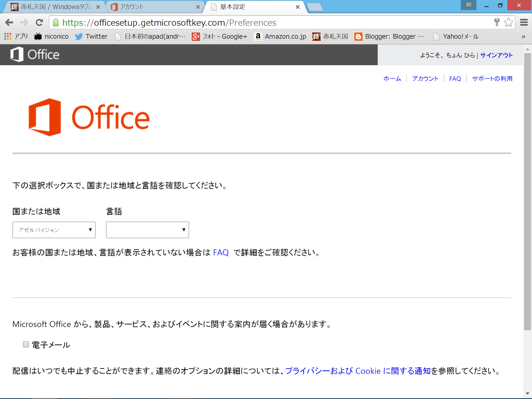This screenshot has width=532, height=399.
Task: Open the Twitter bookmark
Action: click(91, 36)
